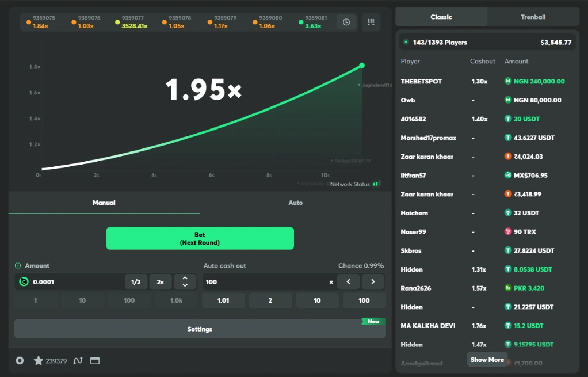Screen dimensions: 588x377
Task: Click the Network Status signal bars
Action: click(377, 184)
